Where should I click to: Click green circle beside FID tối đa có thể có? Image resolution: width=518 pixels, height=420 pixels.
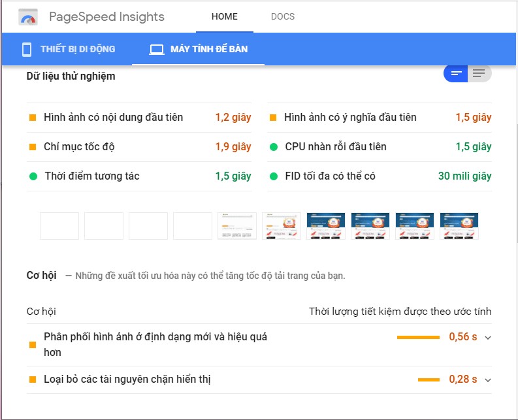(x=274, y=176)
